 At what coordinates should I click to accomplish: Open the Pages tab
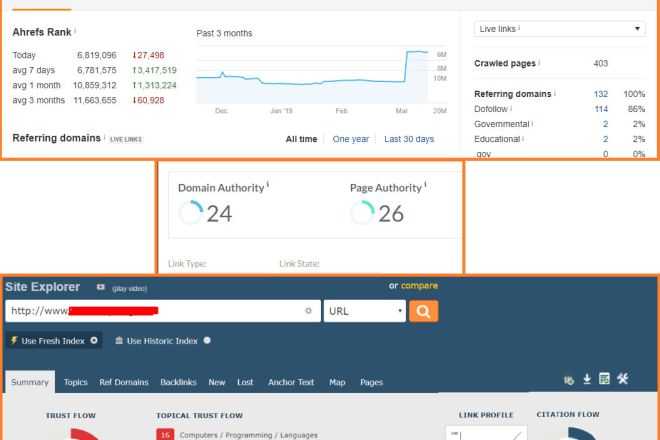pos(371,382)
